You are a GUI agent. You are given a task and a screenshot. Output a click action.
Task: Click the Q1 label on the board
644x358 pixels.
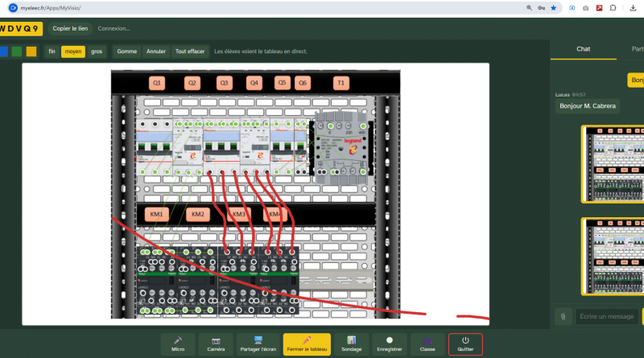pyautogui.click(x=157, y=83)
